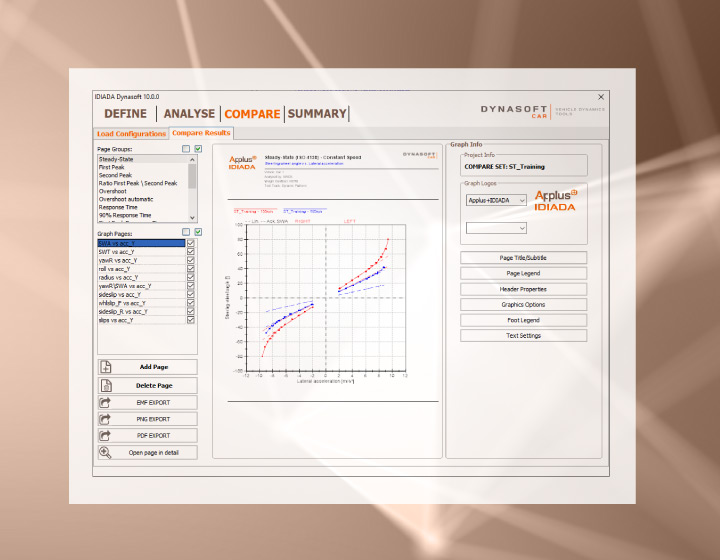Click the Header Properties button
The image size is (720, 560).
(x=523, y=289)
